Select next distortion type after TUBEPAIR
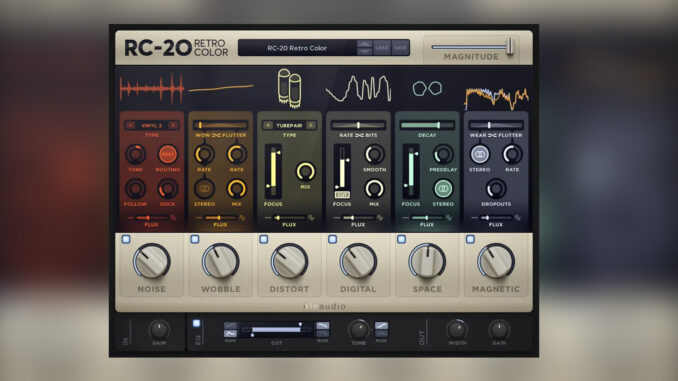Screen dimensions: 678x381 click(x=310, y=125)
